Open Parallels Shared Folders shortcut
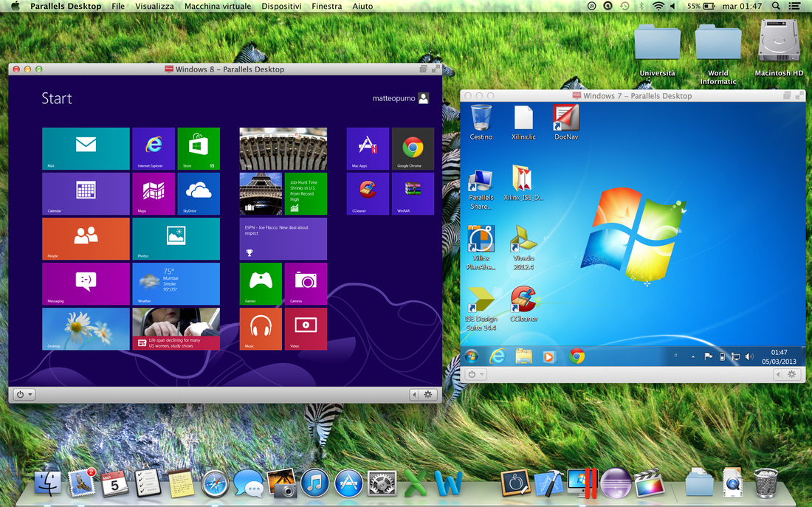 481,190
